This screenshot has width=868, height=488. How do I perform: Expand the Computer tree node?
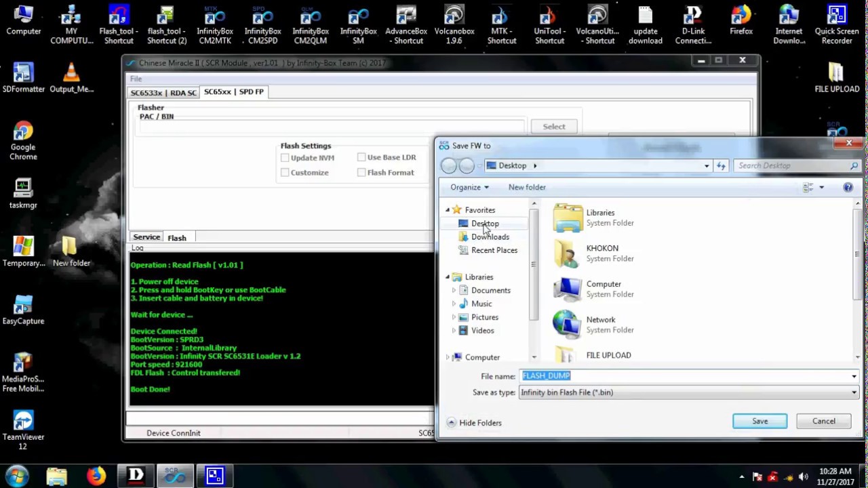pos(448,357)
